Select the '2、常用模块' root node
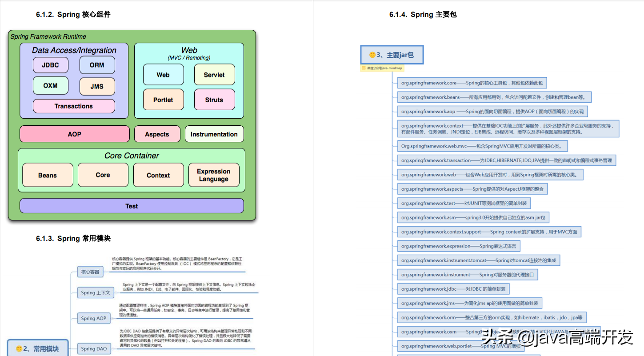 [x=38, y=348]
